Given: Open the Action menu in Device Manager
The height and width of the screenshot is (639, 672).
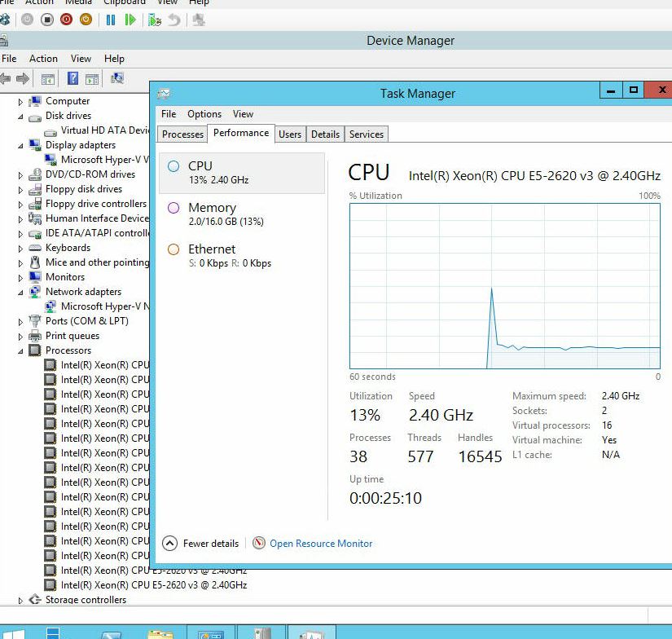Looking at the screenshot, I should coord(43,59).
